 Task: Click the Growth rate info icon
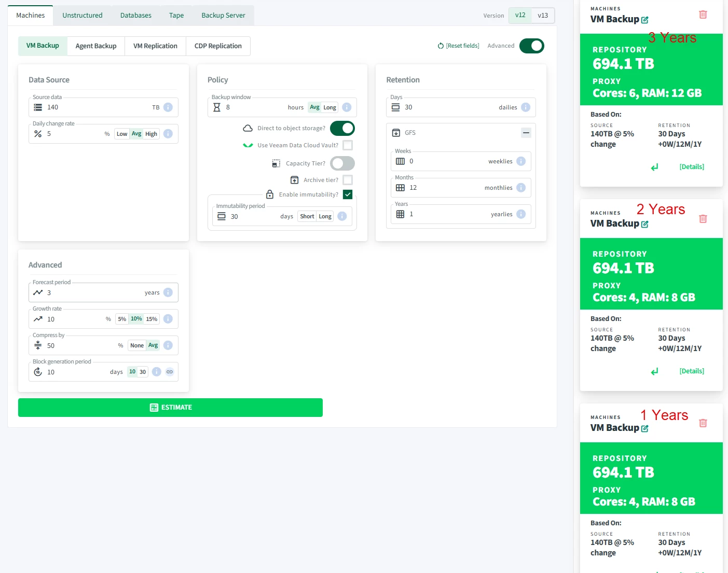168,319
